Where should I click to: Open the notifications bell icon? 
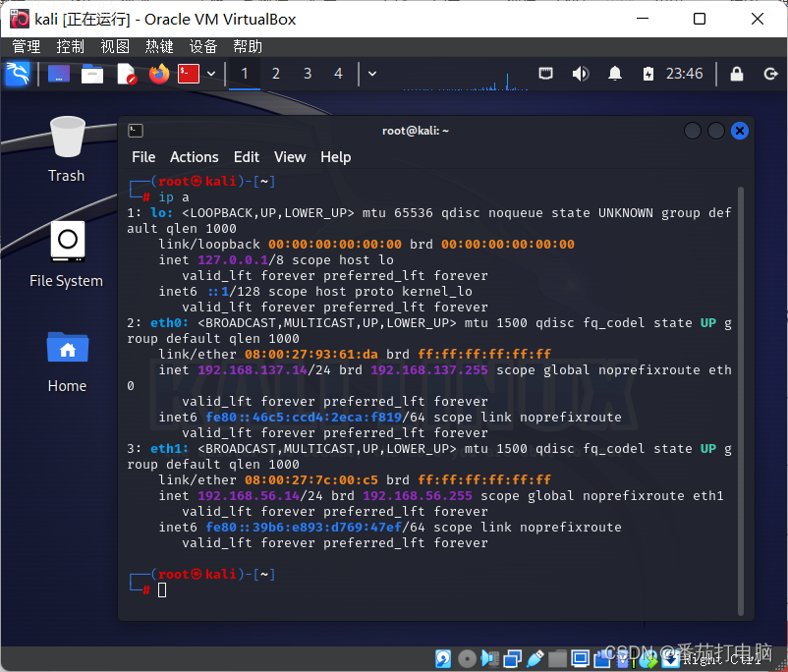[615, 74]
